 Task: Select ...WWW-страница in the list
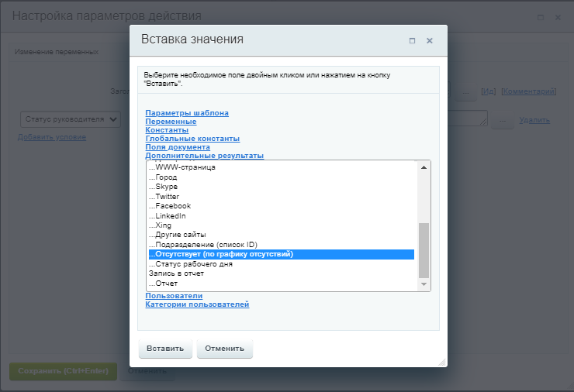(x=282, y=167)
